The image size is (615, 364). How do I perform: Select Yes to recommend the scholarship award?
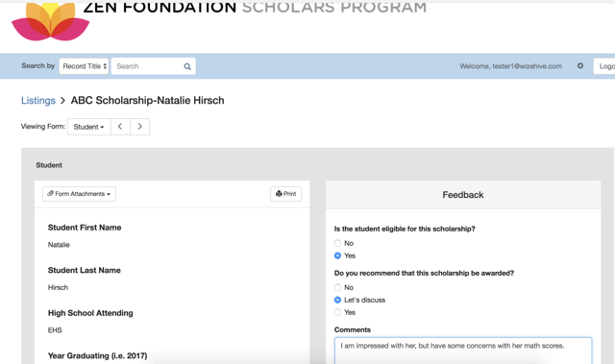point(337,313)
